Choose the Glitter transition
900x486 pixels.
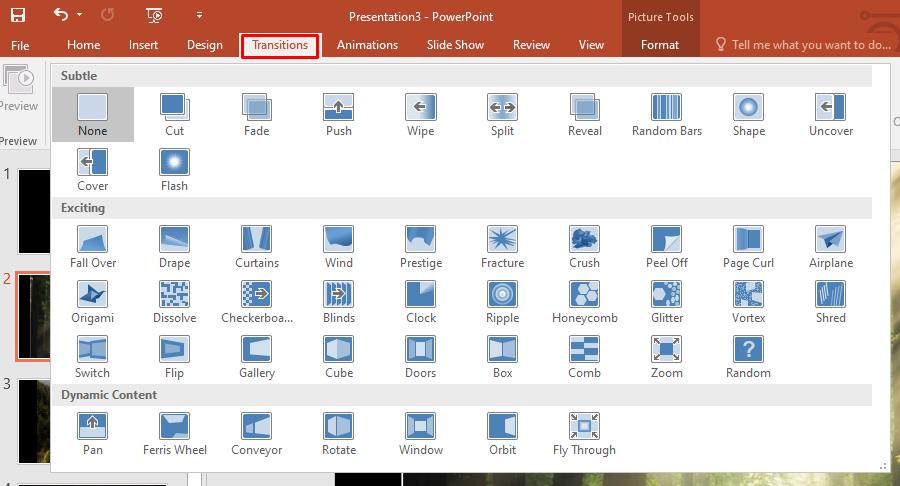tap(666, 302)
